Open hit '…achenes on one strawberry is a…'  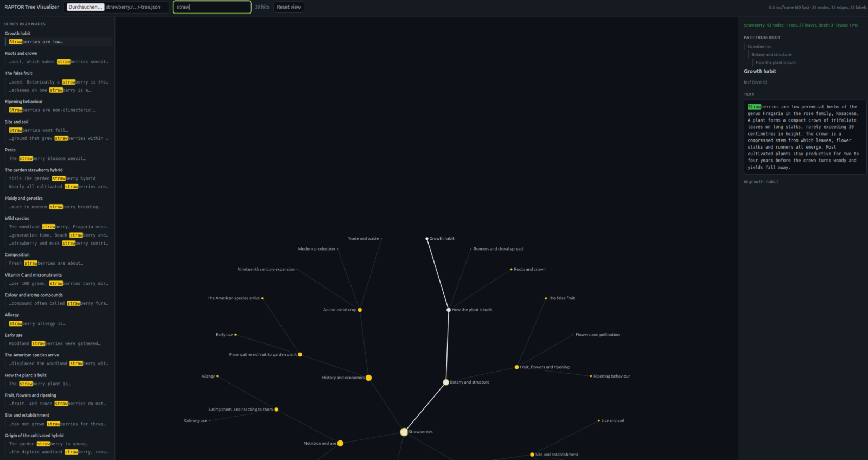pyautogui.click(x=59, y=90)
